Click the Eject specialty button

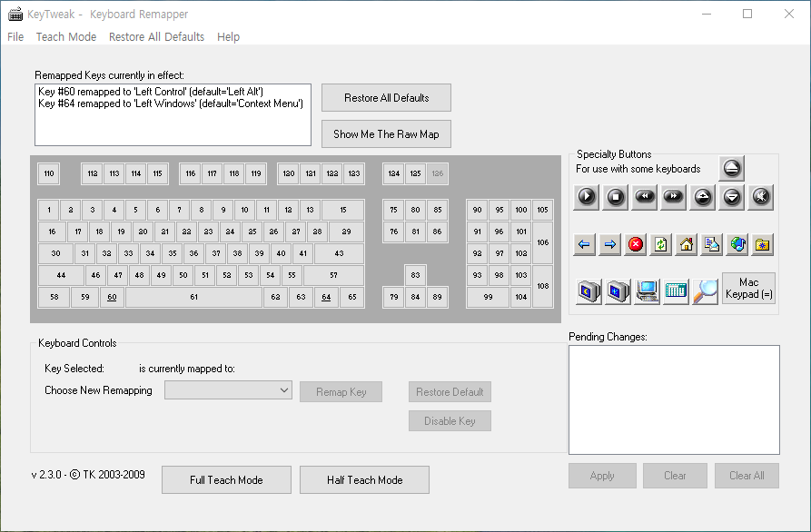coord(731,168)
